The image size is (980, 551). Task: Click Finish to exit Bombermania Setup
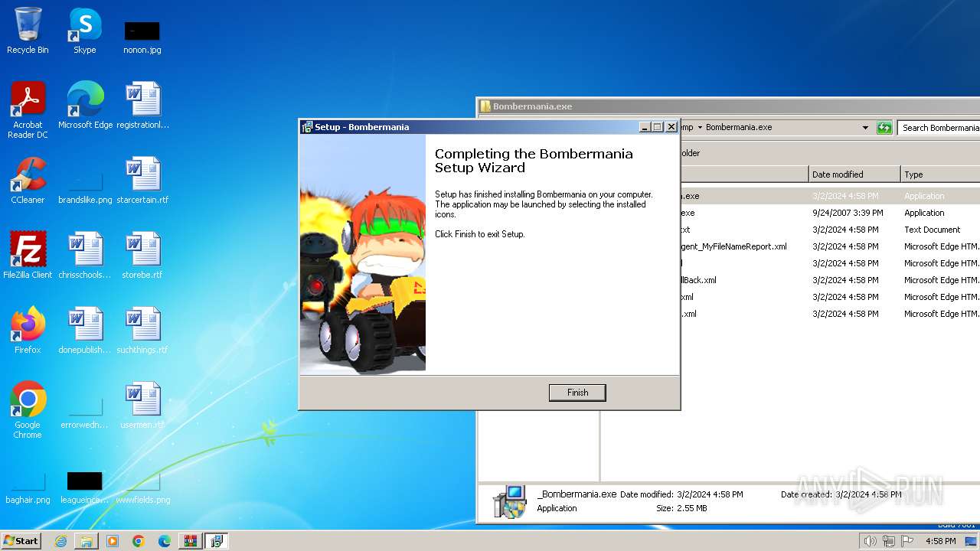click(577, 393)
